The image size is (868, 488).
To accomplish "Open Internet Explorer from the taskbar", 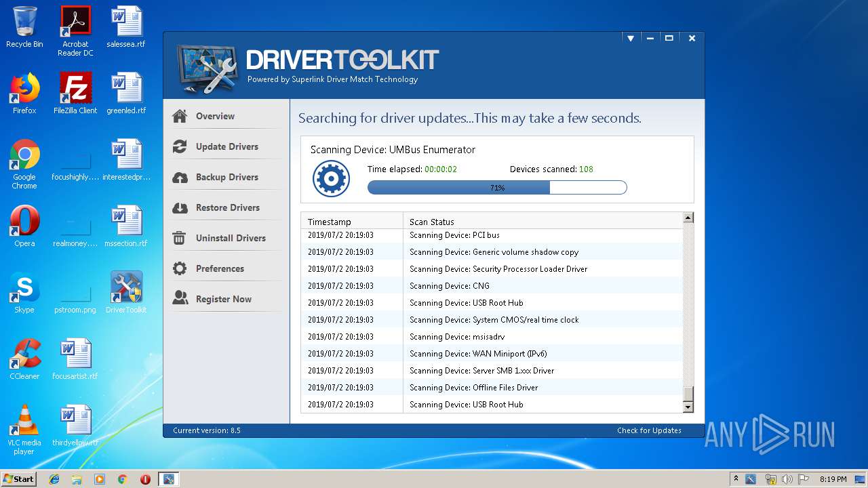I will click(54, 479).
